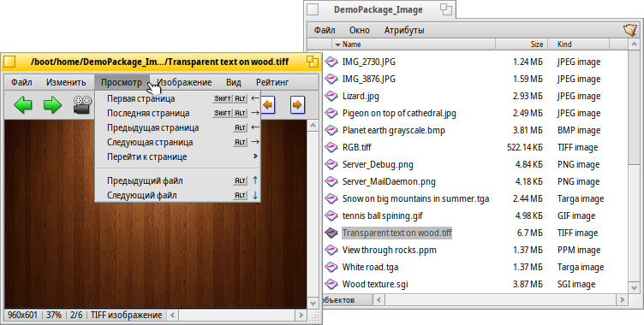Click the file icon of White road.tga
The image size is (644, 325).
click(x=331, y=267)
